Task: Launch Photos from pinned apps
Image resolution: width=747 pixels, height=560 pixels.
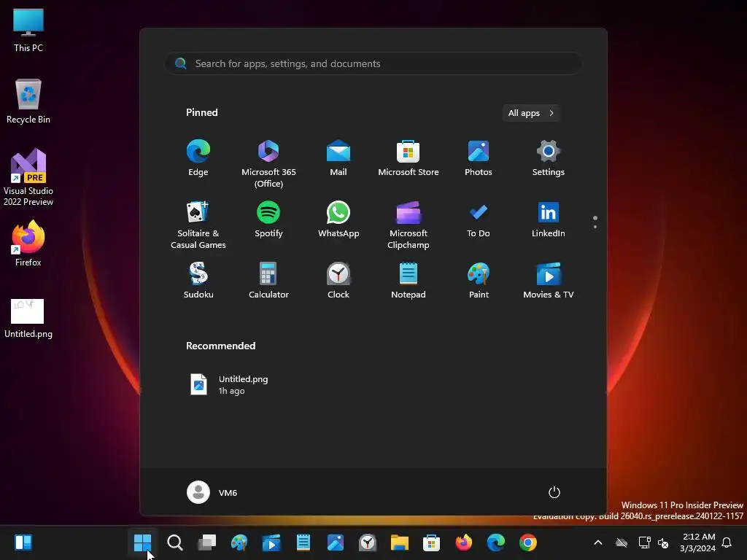Action: 479,158
